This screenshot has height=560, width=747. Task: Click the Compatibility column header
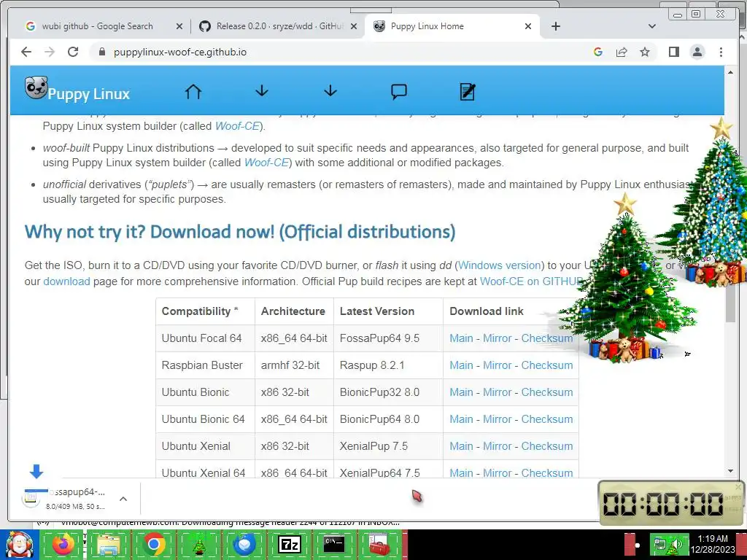click(x=205, y=311)
